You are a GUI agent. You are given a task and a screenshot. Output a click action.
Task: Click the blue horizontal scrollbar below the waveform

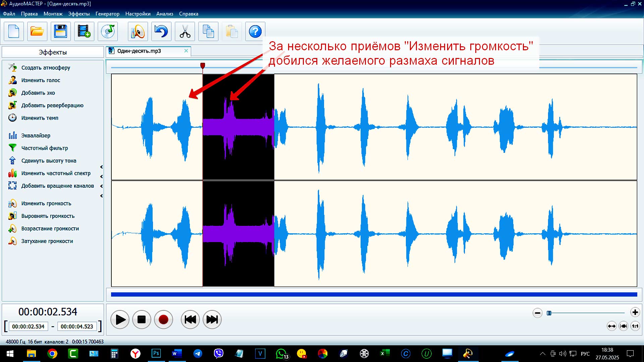tap(374, 295)
